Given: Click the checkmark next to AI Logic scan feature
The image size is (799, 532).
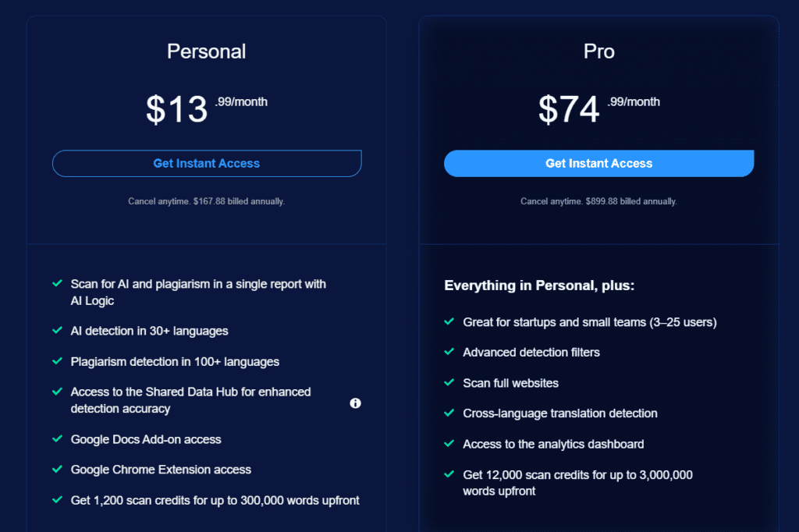Looking at the screenshot, I should [57, 283].
